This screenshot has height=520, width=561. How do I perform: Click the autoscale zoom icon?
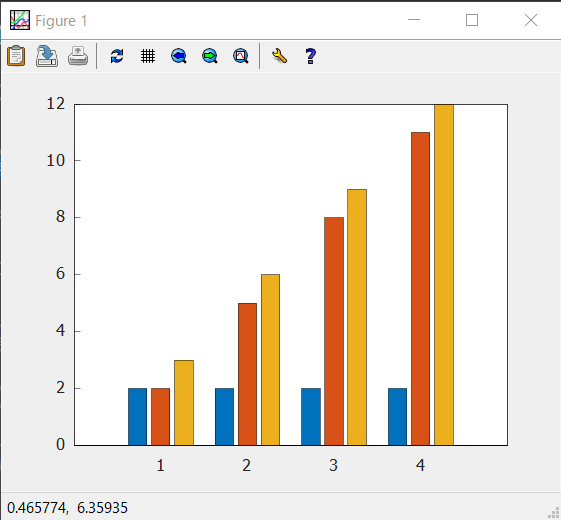[241, 56]
